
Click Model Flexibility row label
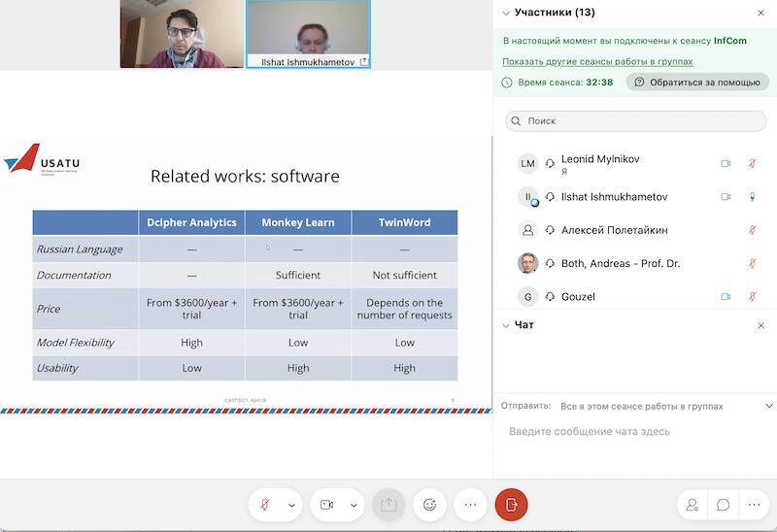[x=76, y=343]
